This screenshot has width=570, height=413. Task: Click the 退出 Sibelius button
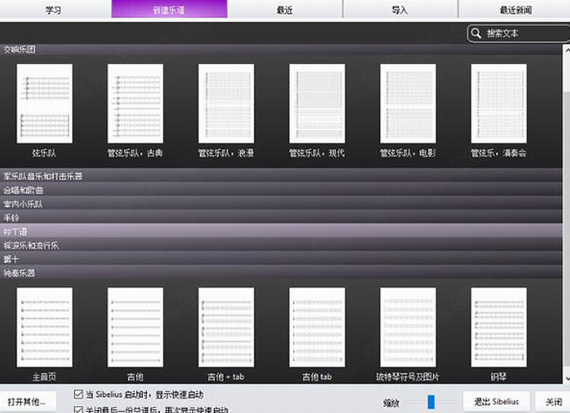[496, 402]
